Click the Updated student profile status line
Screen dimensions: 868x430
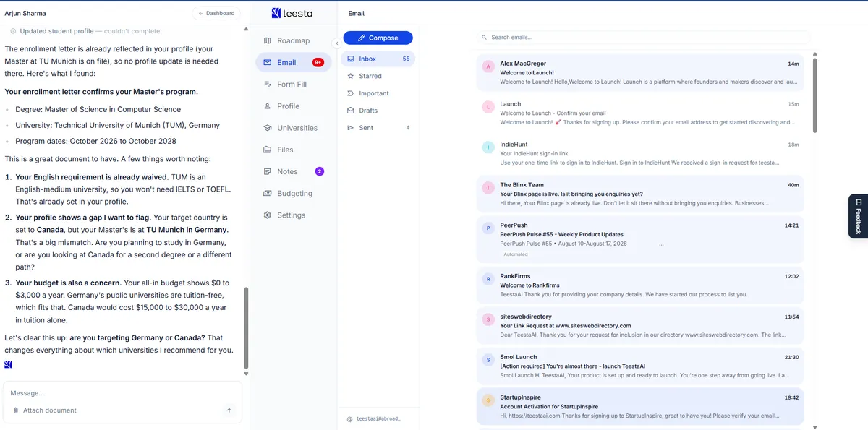85,31
